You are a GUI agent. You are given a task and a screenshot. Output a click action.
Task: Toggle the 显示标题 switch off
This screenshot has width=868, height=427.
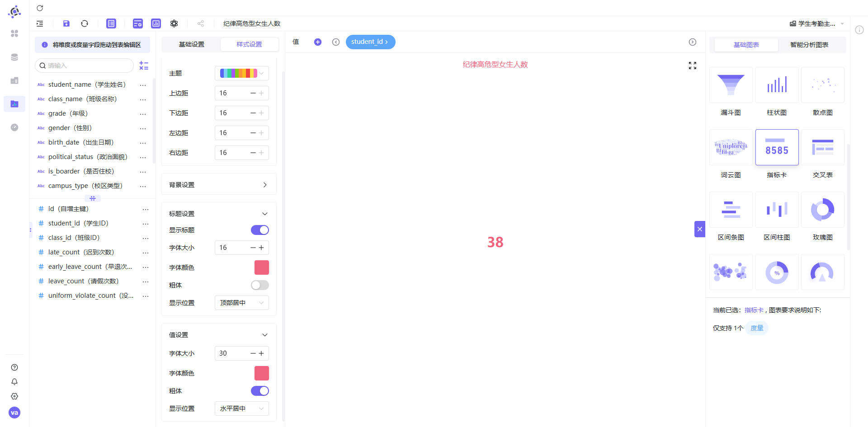[x=260, y=230]
